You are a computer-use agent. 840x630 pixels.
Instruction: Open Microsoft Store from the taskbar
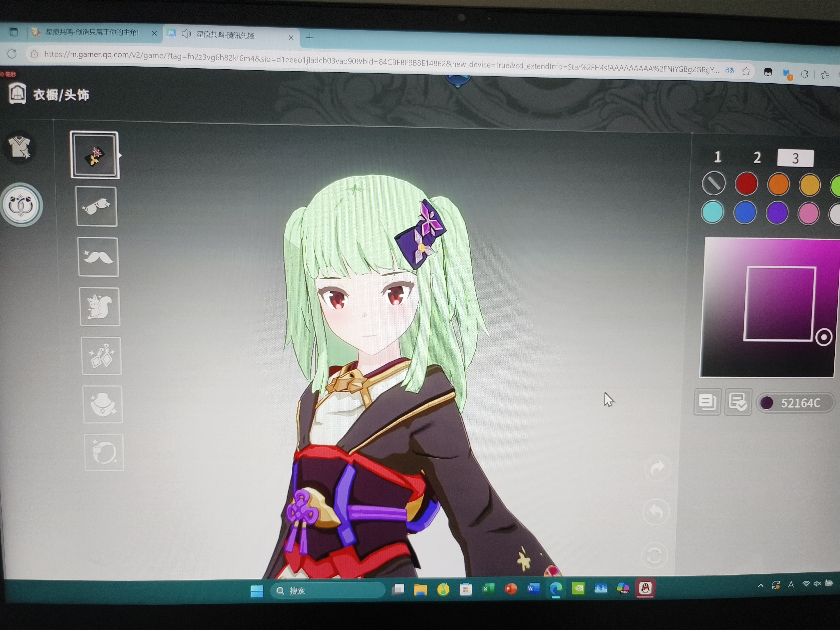pyautogui.click(x=466, y=589)
